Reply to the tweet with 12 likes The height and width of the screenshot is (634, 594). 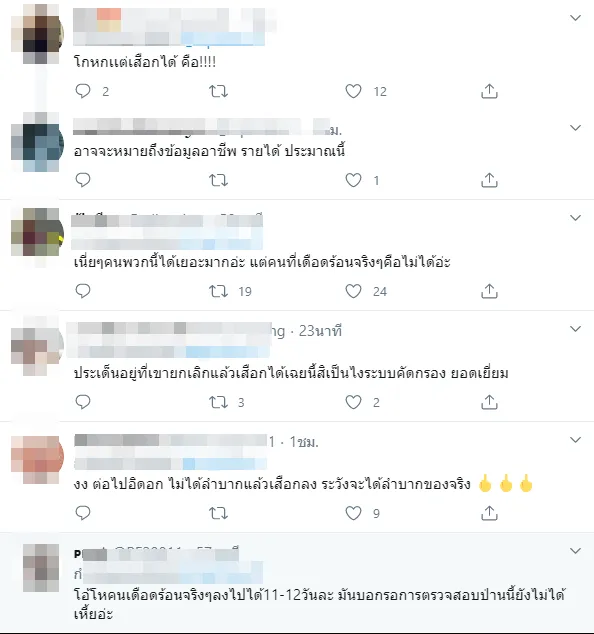83,91
